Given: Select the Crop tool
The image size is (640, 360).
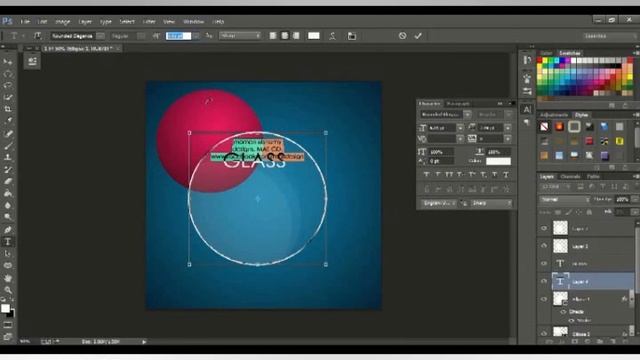Looking at the screenshot, I should pos(8,109).
